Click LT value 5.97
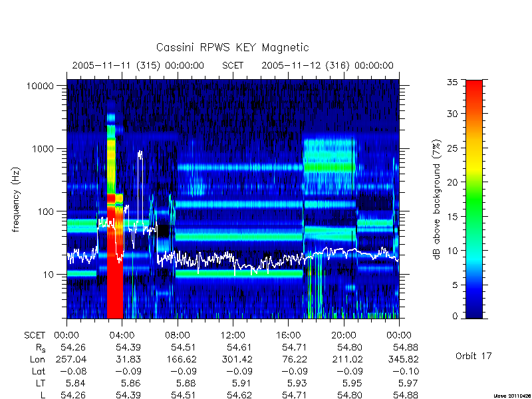Viewport: 532px width, 399px height. (408, 384)
